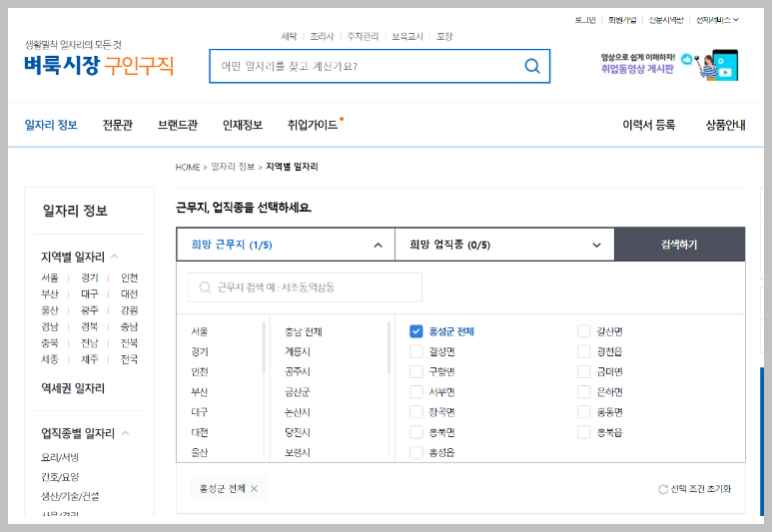
Task: Focus the main job search input field
Action: (380, 66)
